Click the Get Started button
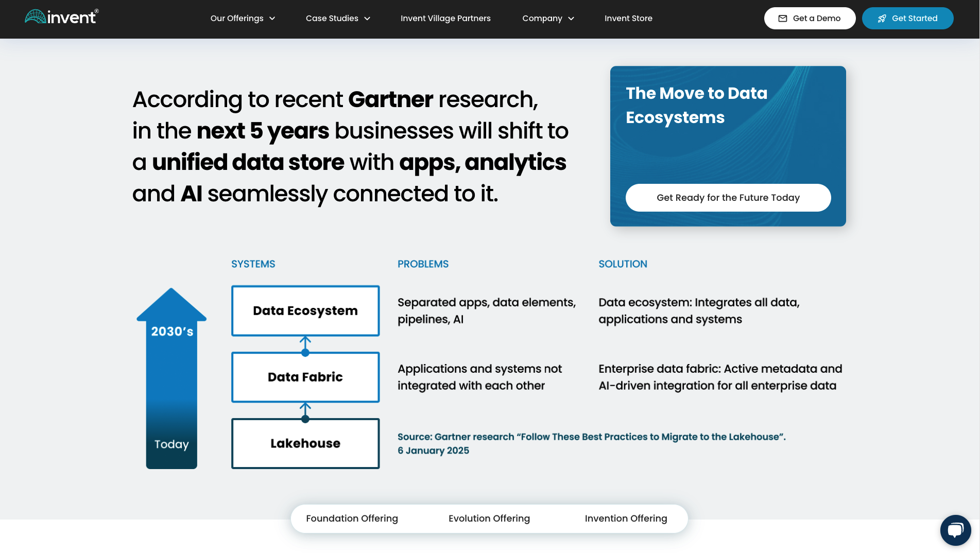Screen dimensions: 980x553 click(x=907, y=19)
